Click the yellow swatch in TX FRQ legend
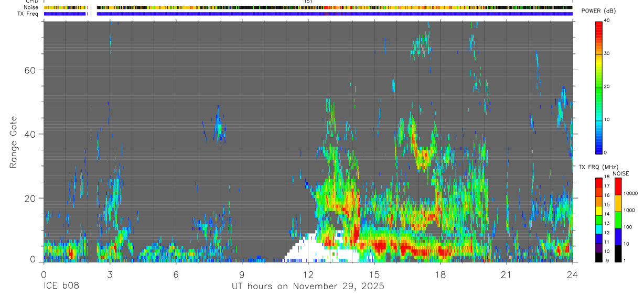Viewport: 644px width, 297px height. tap(599, 211)
